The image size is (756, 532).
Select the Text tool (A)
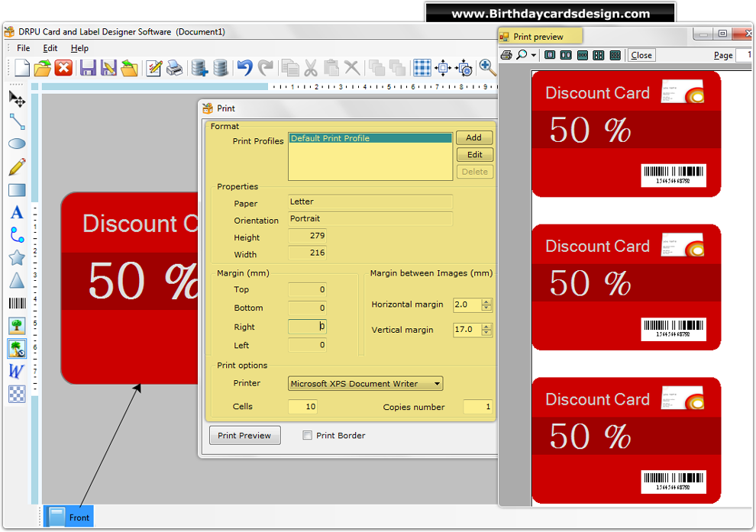coord(17,212)
